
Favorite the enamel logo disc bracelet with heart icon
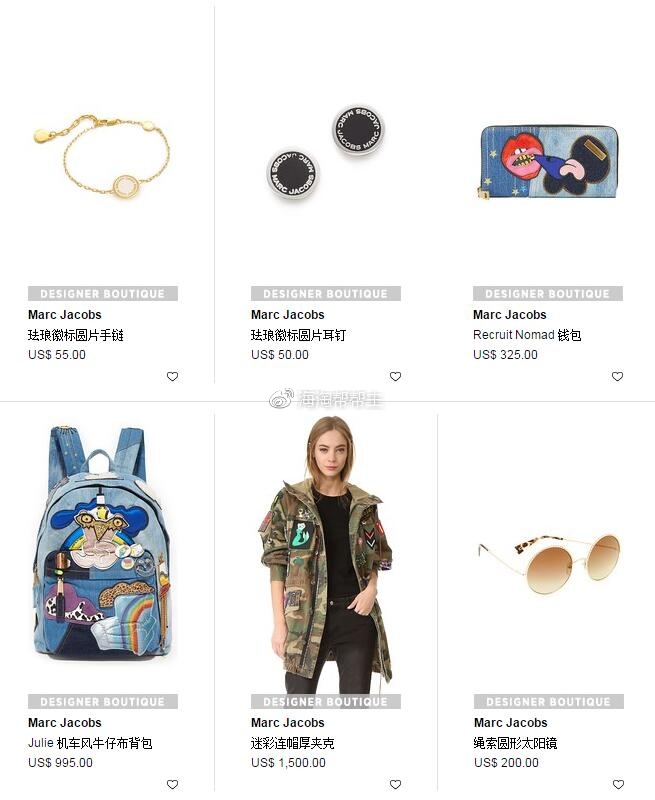[172, 377]
